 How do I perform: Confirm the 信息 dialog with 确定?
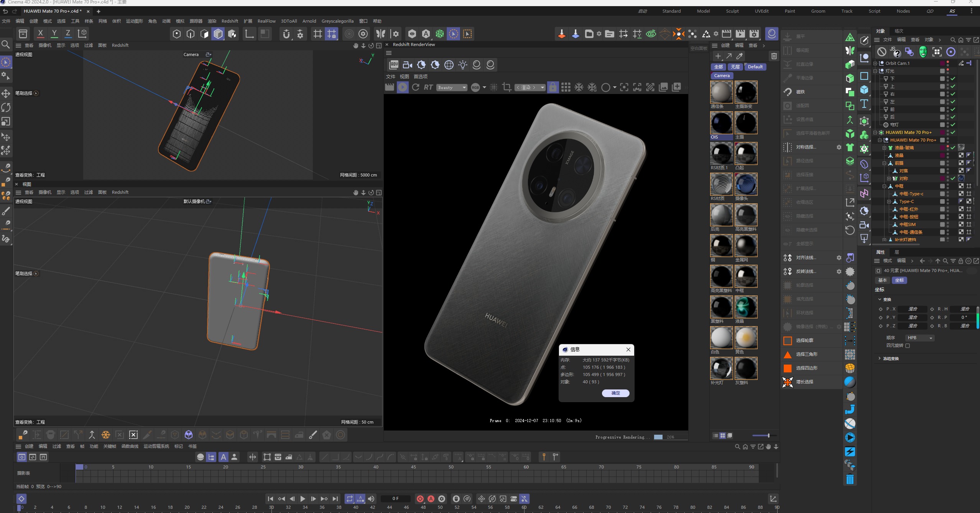point(615,393)
